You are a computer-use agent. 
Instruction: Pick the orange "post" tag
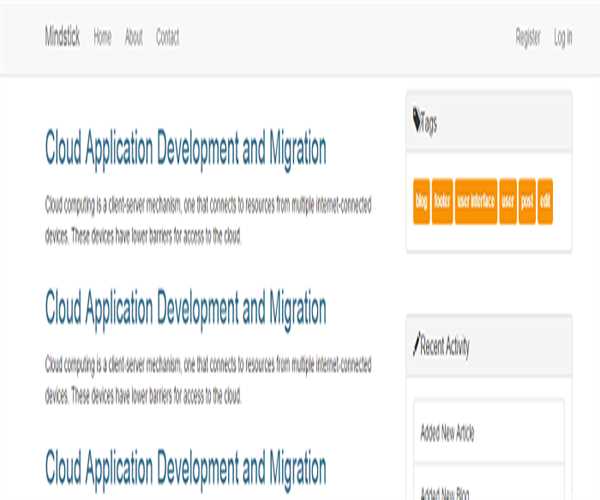[527, 201]
